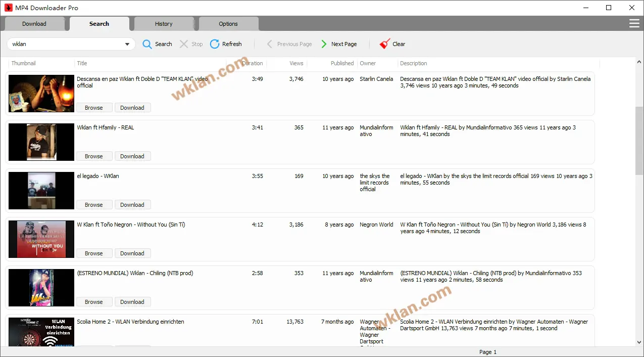The image size is (644, 357).
Task: Go to Next Page green arrow
Action: click(324, 44)
